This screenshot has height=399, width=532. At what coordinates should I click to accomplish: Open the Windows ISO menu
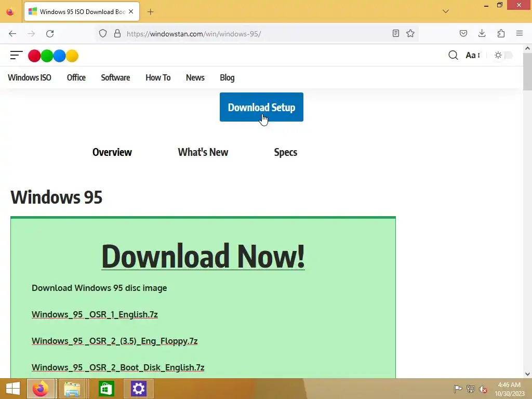[x=30, y=78]
